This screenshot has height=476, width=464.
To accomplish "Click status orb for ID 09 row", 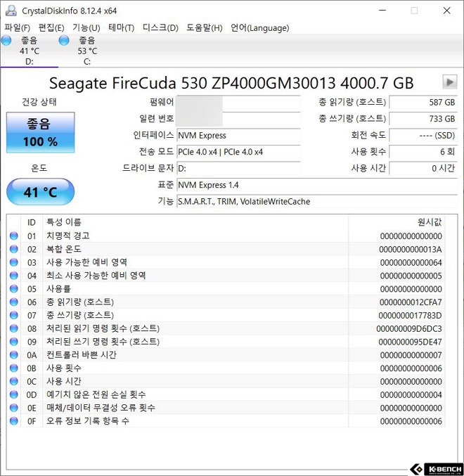I will point(13,342).
